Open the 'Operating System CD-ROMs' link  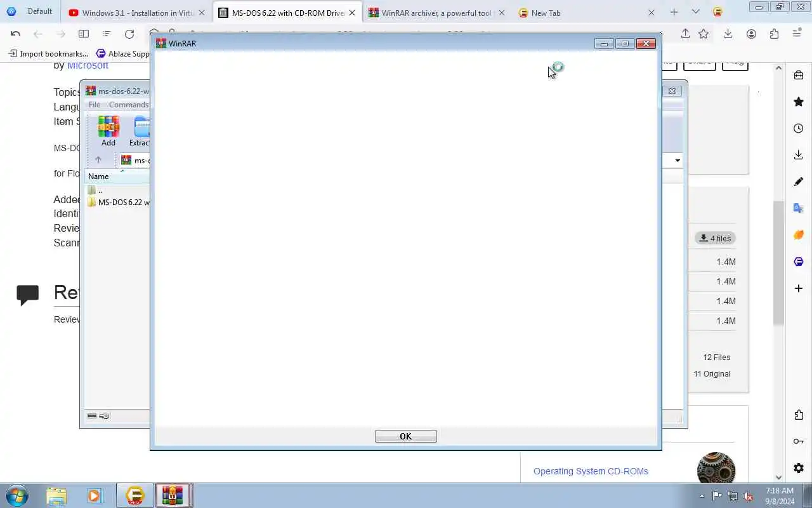coord(591,471)
